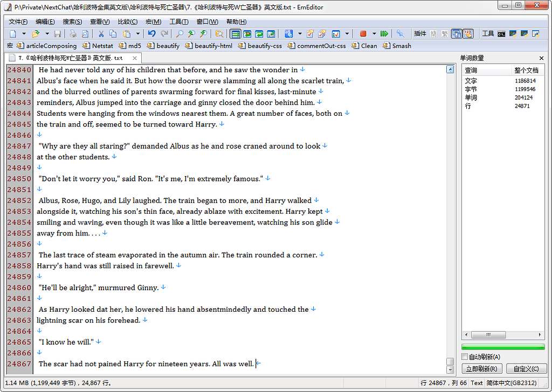
Task: Click the Paste clipboard icon
Action: pos(127,34)
